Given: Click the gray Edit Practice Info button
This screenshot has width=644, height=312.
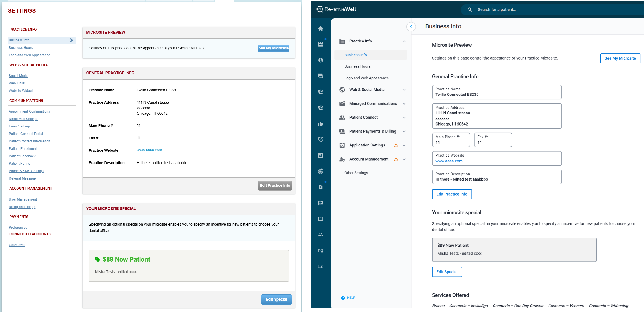Looking at the screenshot, I should [275, 186].
